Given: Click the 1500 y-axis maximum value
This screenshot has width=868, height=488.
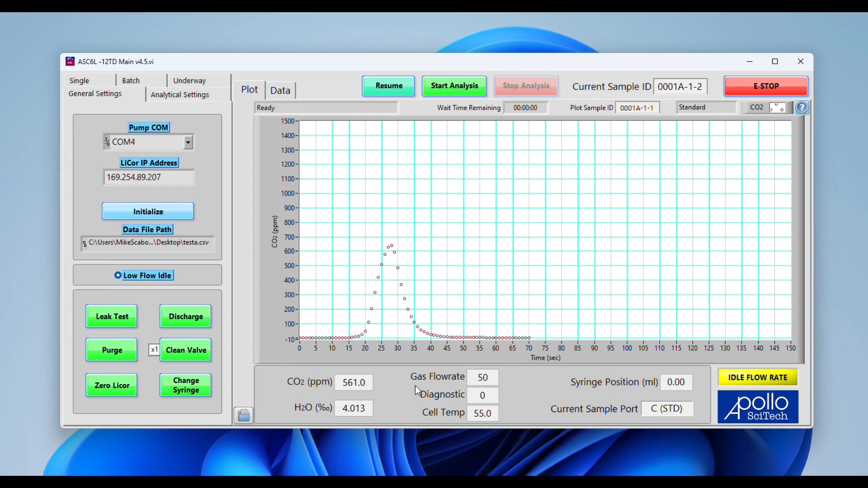Looking at the screenshot, I should point(288,121).
